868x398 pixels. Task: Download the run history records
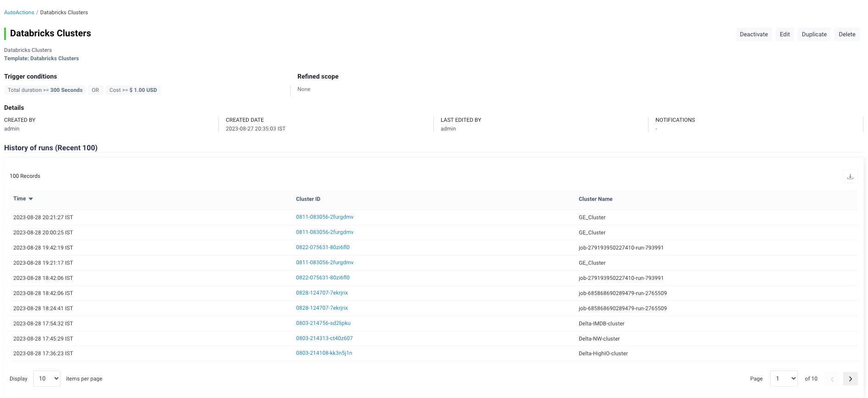click(850, 176)
